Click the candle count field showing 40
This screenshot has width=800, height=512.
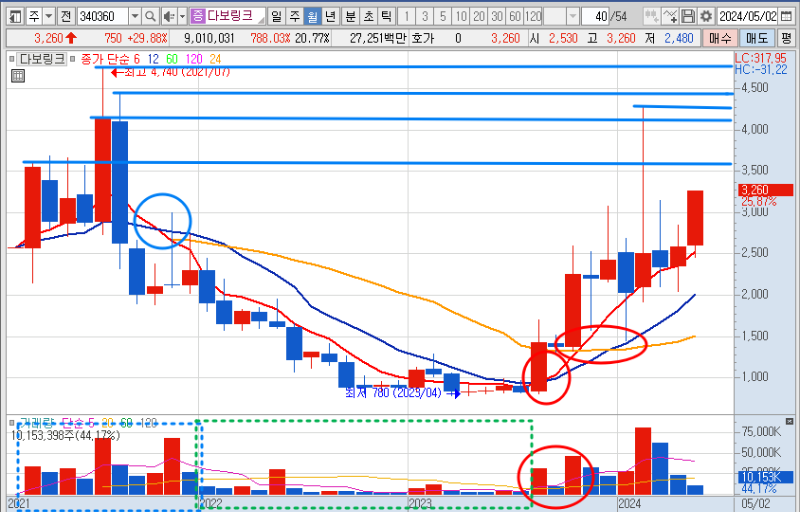pos(596,17)
